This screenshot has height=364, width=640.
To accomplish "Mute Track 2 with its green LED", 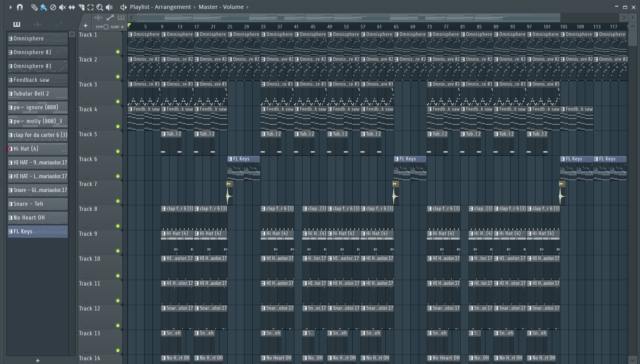I will [118, 76].
